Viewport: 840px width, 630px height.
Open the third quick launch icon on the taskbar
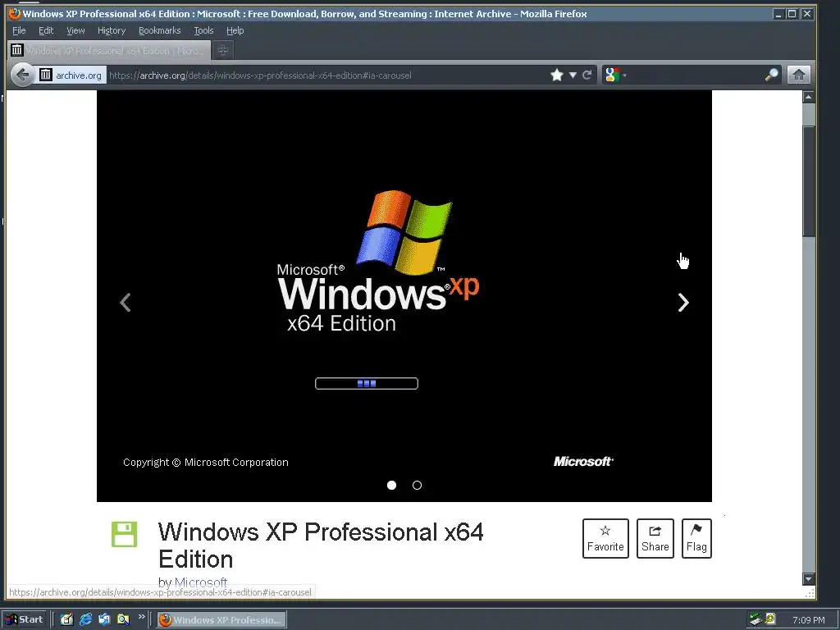pos(104,619)
